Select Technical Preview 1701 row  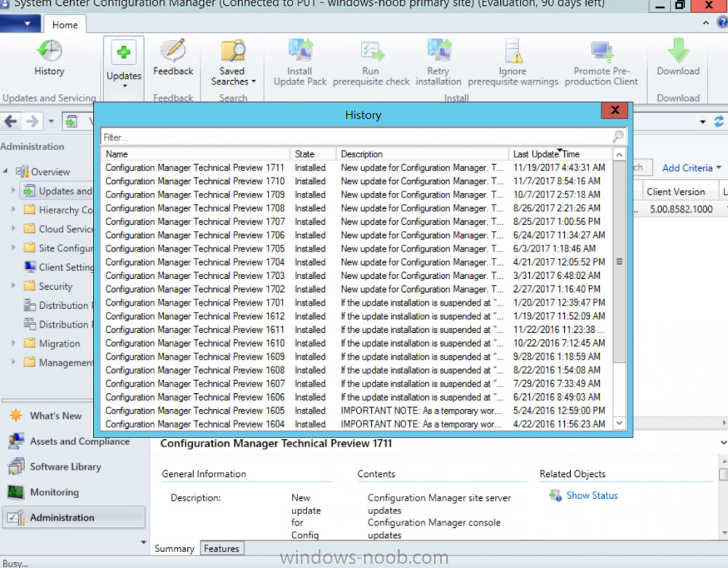pyautogui.click(x=357, y=302)
